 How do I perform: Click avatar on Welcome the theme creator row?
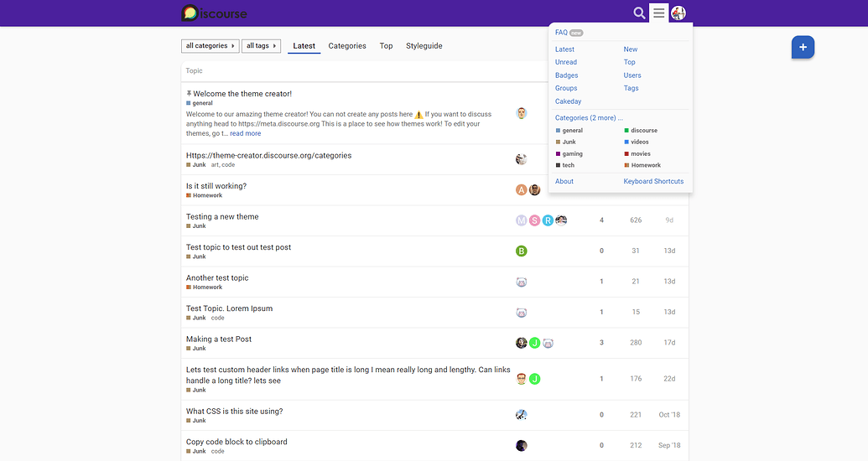(522, 113)
